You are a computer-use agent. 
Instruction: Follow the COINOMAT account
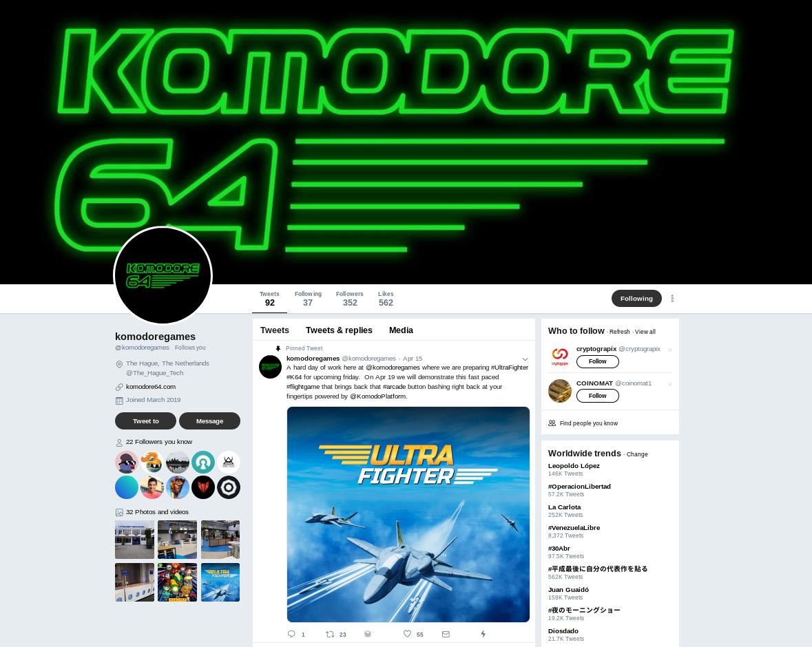598,396
